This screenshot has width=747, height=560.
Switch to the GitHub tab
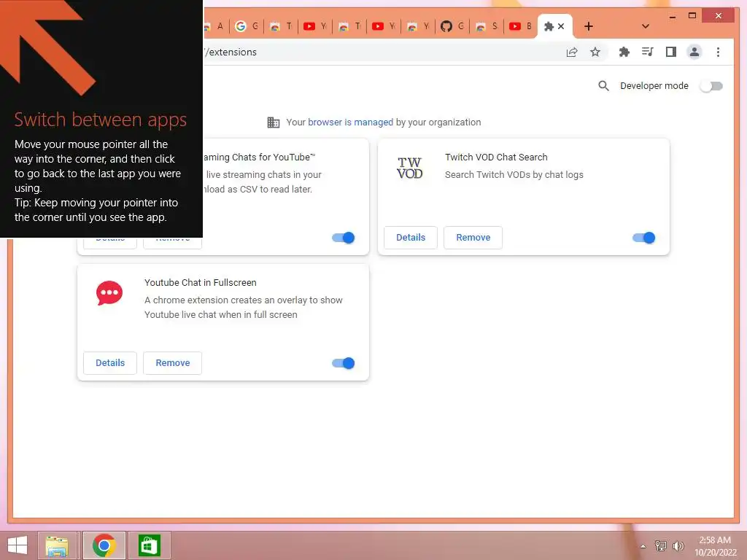tap(452, 26)
